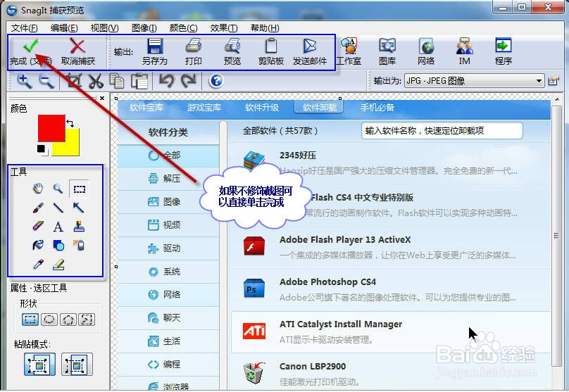Image resolution: width=569 pixels, height=392 pixels.
Task: Open the 图像(I) menu
Action: [x=144, y=28]
